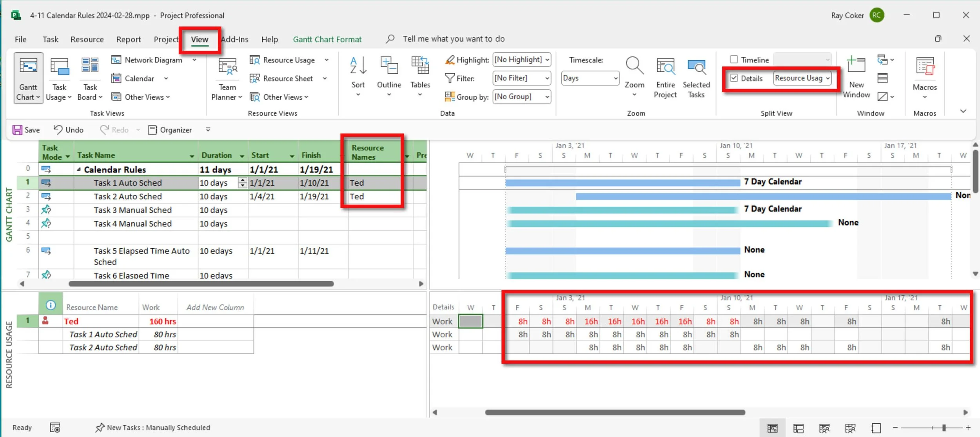Switch to the Task tab

pyautogui.click(x=50, y=39)
